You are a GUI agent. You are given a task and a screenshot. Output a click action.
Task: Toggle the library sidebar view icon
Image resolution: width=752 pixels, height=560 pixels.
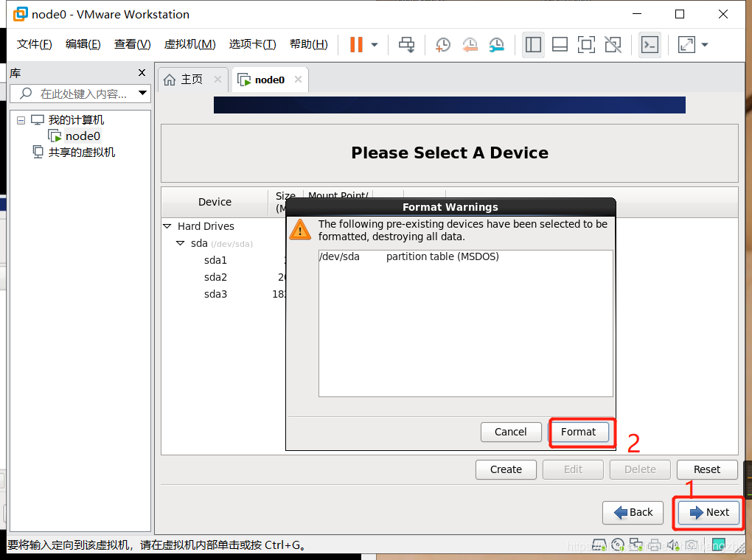click(533, 45)
